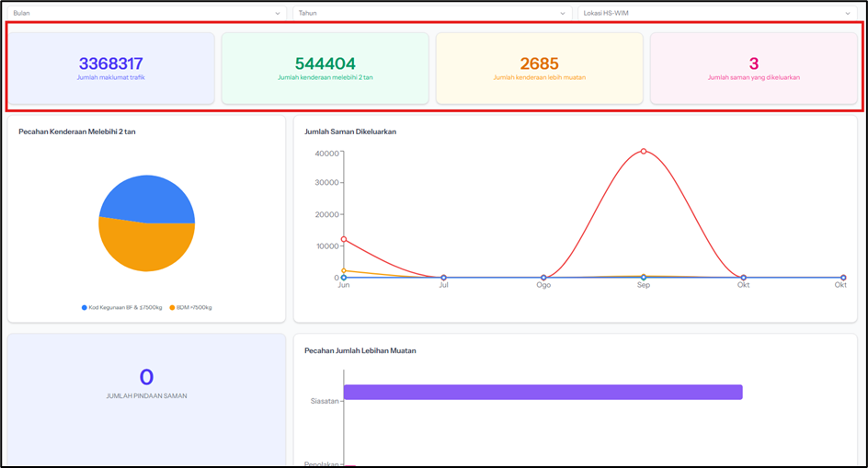Open the Lokasi HS-WIM dropdown
868x468 pixels.
[x=717, y=13]
